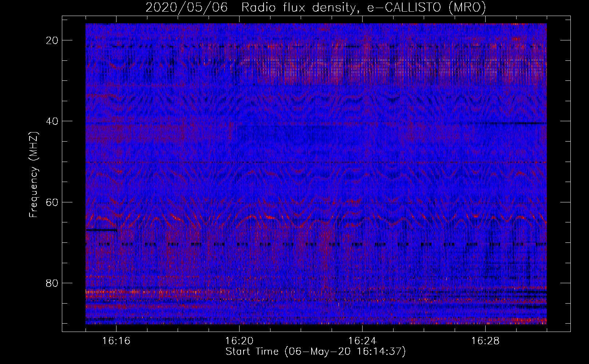Click the 'Frequency (MHZ)' axis label
589x364 pixels.
pyautogui.click(x=33, y=175)
